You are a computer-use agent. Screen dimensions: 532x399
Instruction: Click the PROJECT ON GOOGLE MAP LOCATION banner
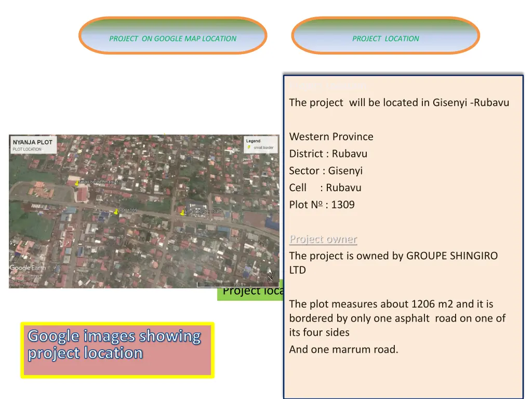pos(172,36)
